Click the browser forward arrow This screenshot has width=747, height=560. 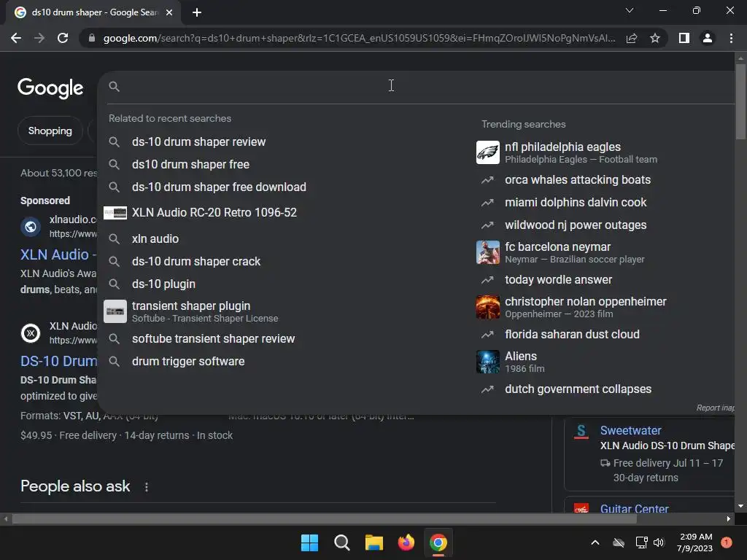click(39, 38)
